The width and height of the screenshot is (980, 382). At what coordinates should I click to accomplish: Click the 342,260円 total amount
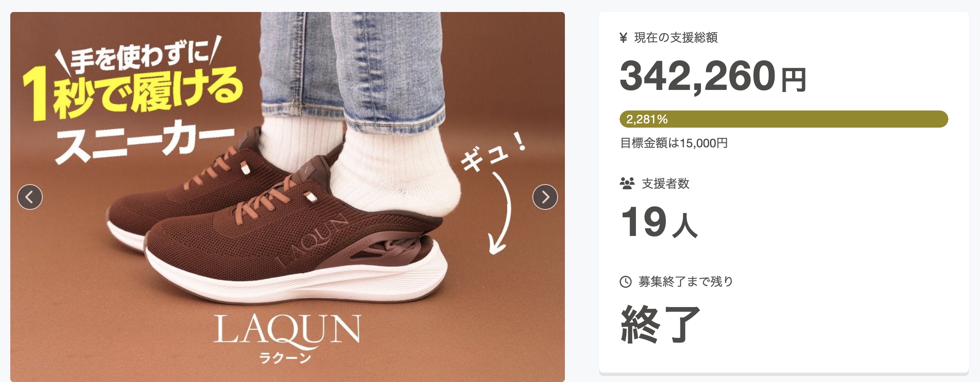click(x=713, y=76)
